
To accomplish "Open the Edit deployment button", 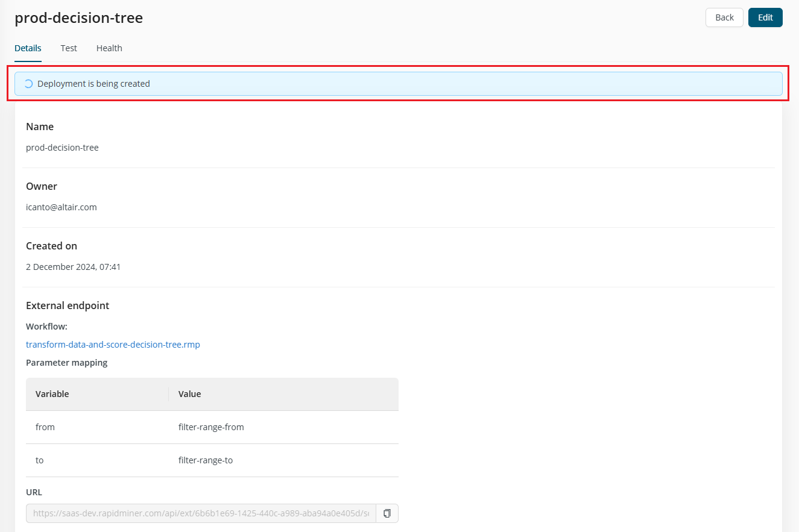I will pos(765,17).
